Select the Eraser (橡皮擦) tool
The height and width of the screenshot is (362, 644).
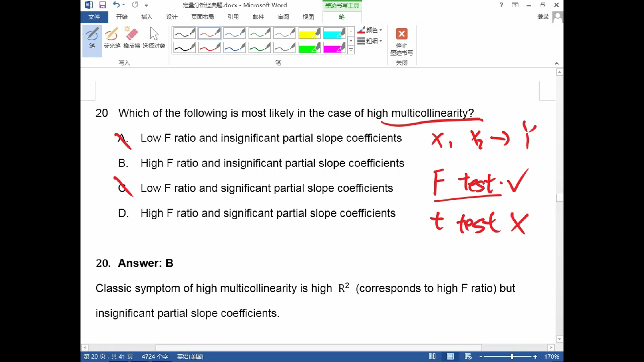point(132,38)
